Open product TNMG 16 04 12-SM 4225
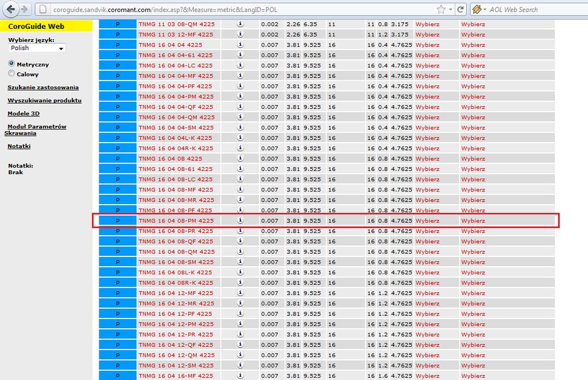The height and width of the screenshot is (380, 588). point(176,366)
